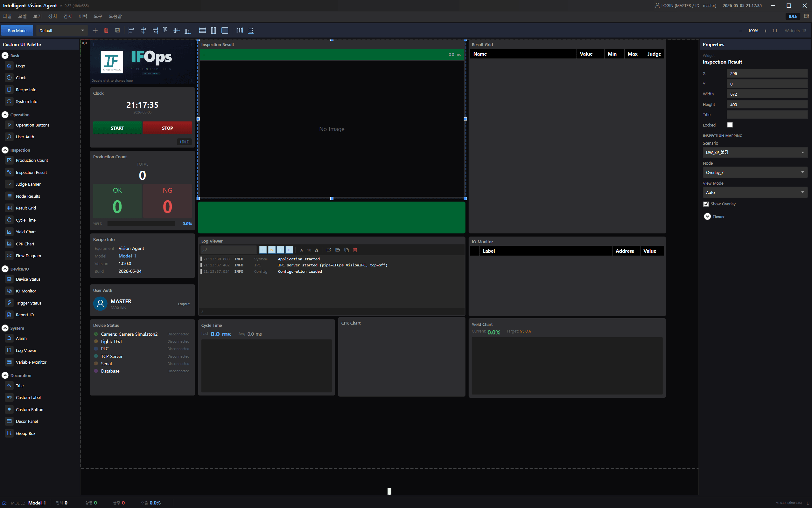Viewport: 812px width, 508px height.
Task: Open the Node dropdown showing Overlay_7
Action: [755, 172]
